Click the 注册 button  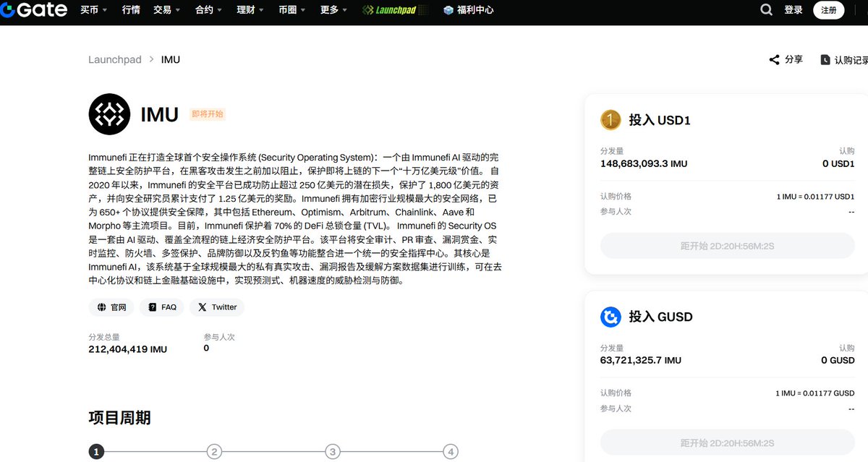829,11
